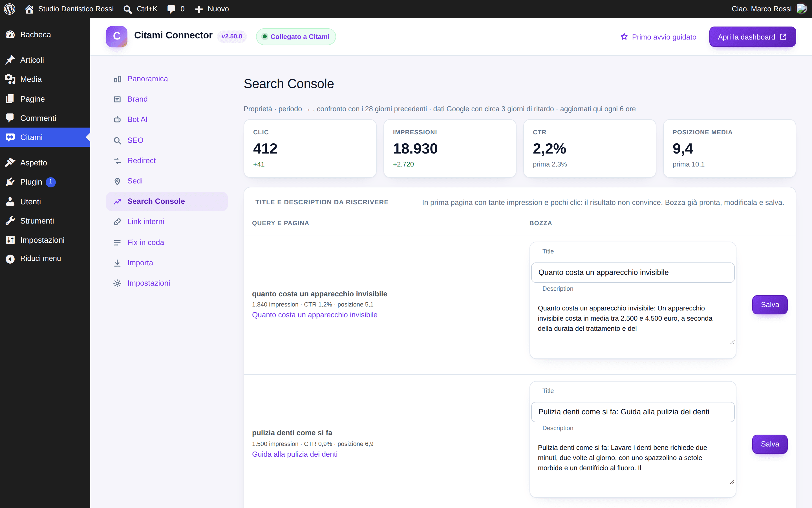
Task: Open Media in the WordPress sidebar
Action: point(45,79)
